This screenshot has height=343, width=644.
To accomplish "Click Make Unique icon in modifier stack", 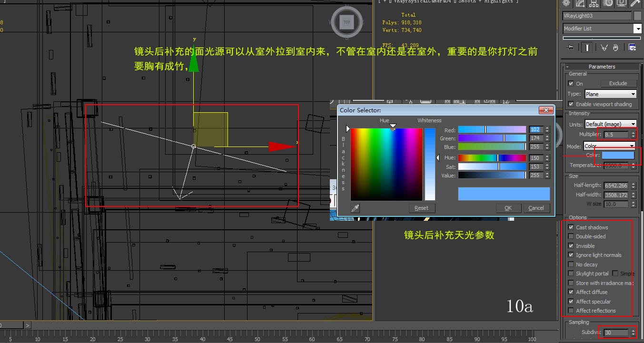I will 604,48.
